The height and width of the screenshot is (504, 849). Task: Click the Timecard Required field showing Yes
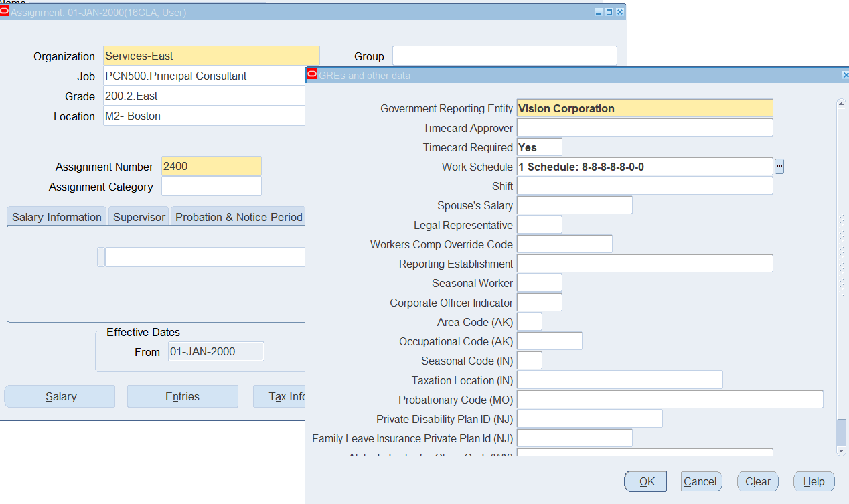pyautogui.click(x=539, y=147)
